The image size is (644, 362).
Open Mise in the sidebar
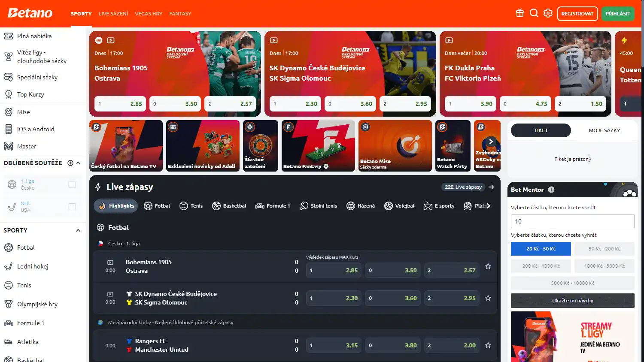pos(43,112)
